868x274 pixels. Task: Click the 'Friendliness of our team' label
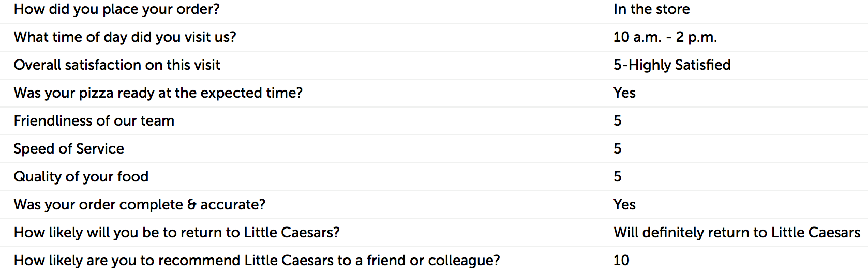click(94, 121)
